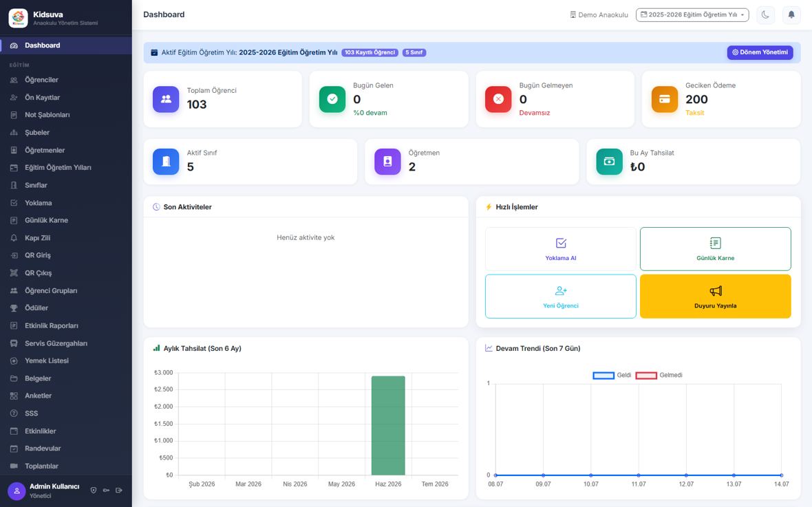Open Ön Kayıtlar from the sidebar
The height and width of the screenshot is (507, 812).
point(66,98)
